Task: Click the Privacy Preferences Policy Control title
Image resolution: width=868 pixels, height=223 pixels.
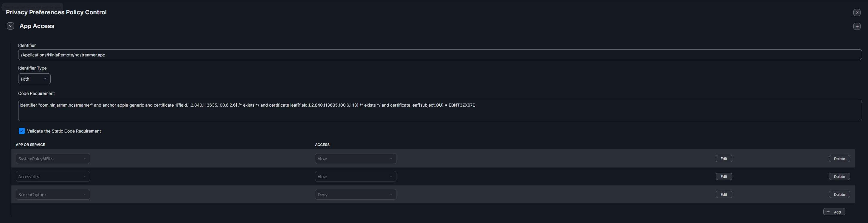Action: 56,12
